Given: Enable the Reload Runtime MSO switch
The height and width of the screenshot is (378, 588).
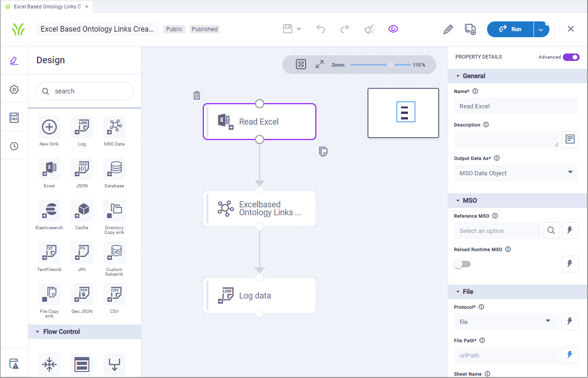Looking at the screenshot, I should [x=462, y=264].
